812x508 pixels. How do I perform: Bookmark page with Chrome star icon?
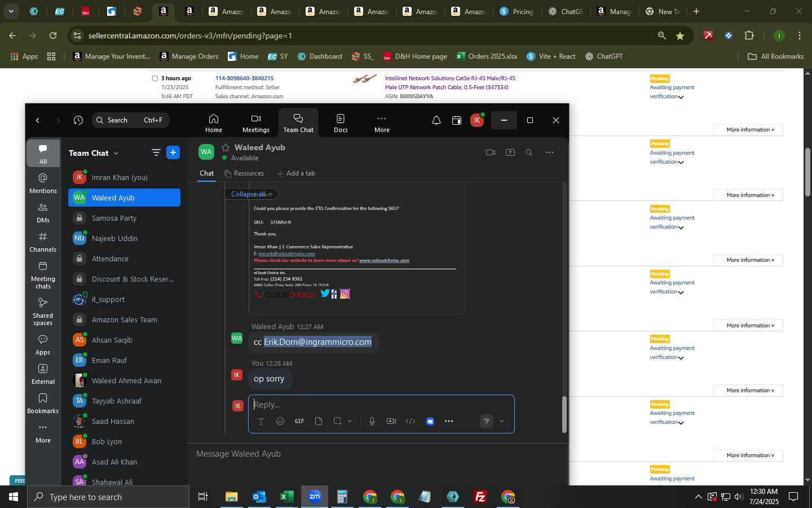click(x=680, y=36)
